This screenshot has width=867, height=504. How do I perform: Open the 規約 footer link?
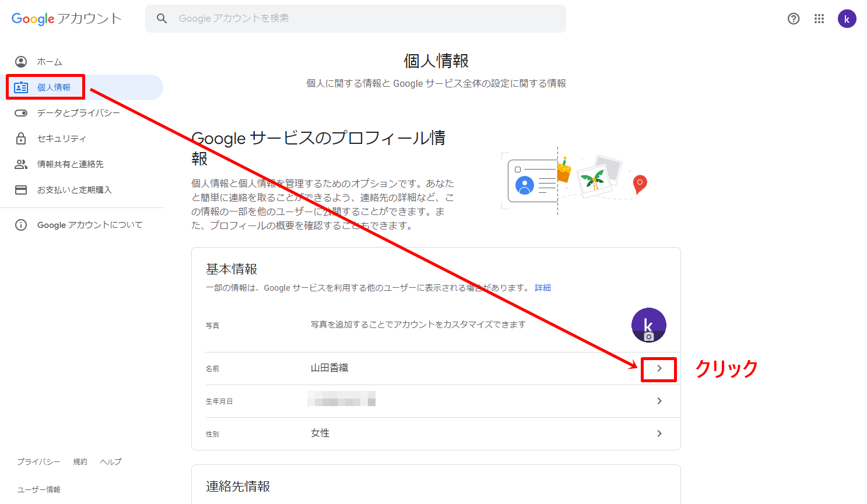pos(80,461)
